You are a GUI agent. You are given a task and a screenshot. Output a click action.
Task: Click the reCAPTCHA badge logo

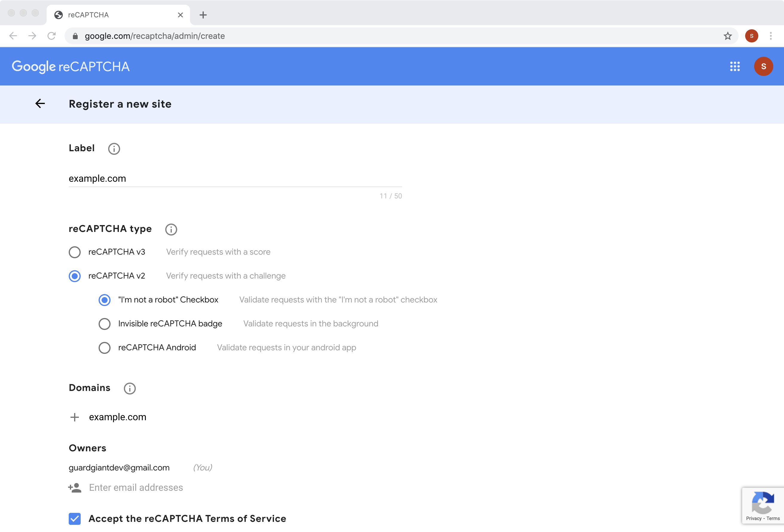[x=763, y=502]
